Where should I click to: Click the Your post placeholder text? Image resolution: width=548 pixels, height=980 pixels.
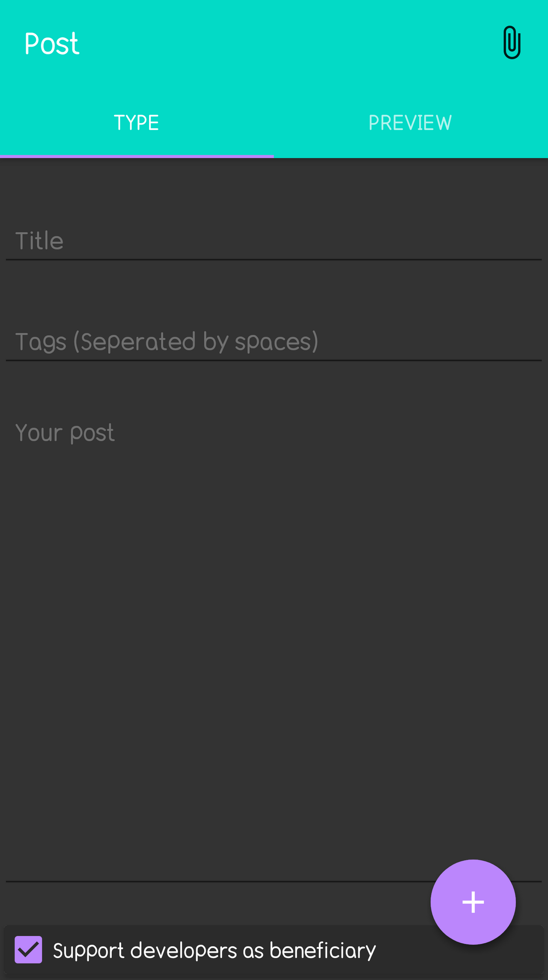coord(65,433)
